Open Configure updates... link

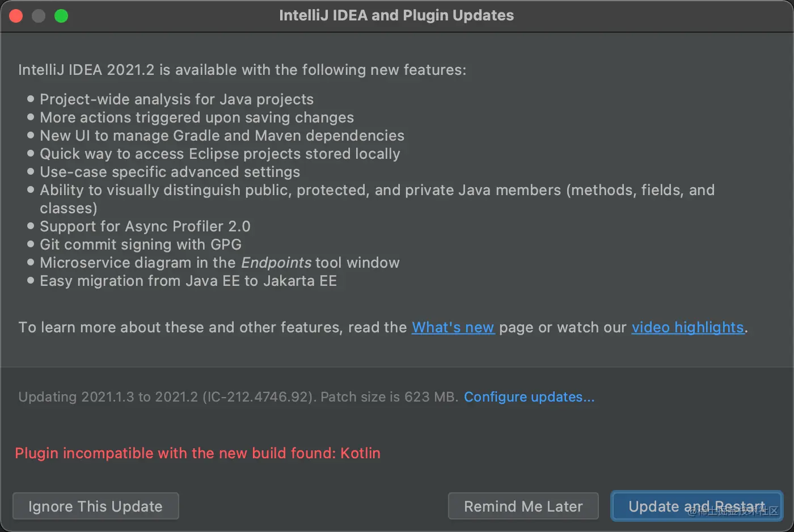click(529, 396)
